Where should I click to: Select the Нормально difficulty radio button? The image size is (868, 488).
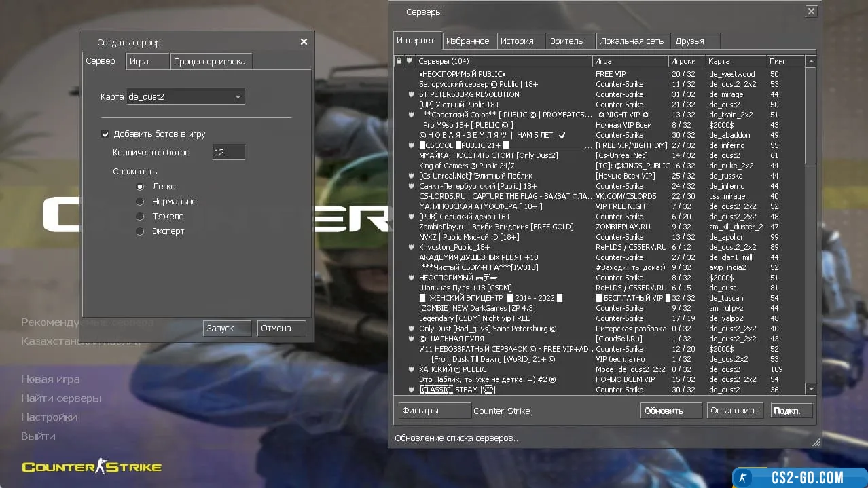140,202
